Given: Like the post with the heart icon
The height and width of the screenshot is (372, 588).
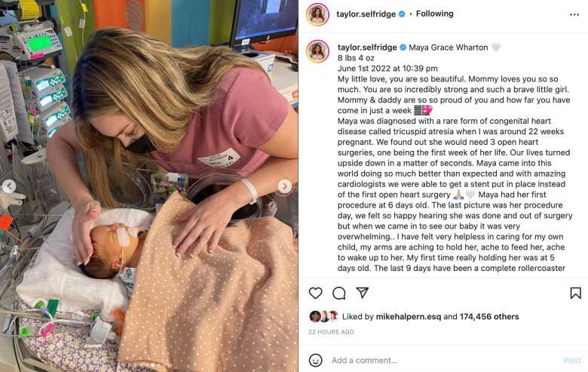Looking at the screenshot, I should 315,294.
